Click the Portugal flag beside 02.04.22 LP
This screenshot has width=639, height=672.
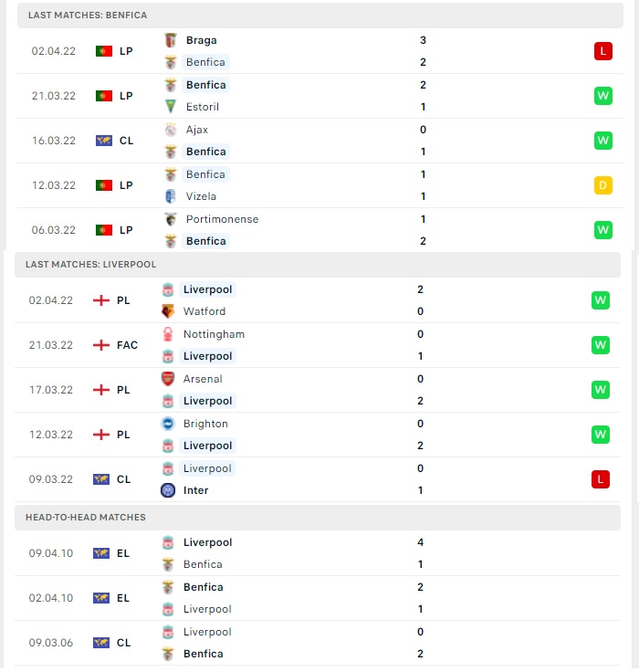point(104,51)
